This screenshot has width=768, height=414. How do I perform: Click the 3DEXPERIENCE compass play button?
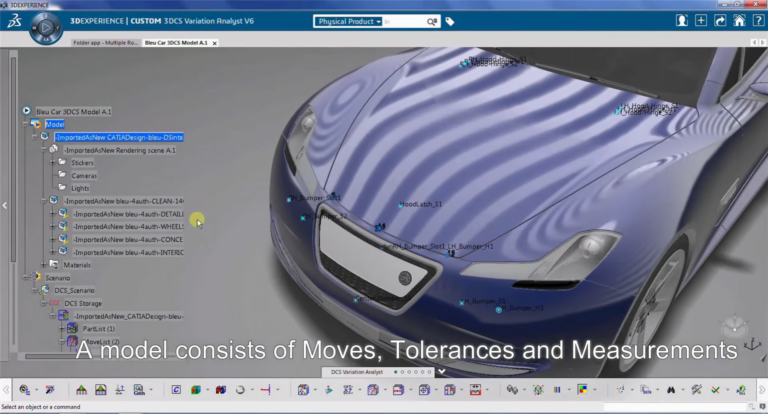(x=46, y=28)
